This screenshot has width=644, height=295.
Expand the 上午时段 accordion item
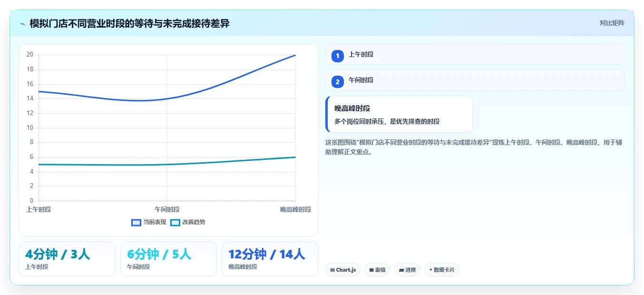[475, 54]
